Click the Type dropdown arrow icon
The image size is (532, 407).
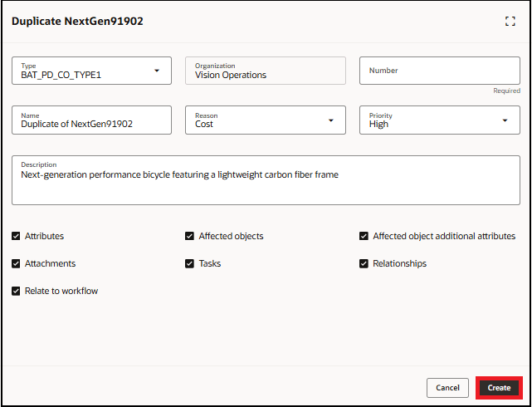click(157, 71)
